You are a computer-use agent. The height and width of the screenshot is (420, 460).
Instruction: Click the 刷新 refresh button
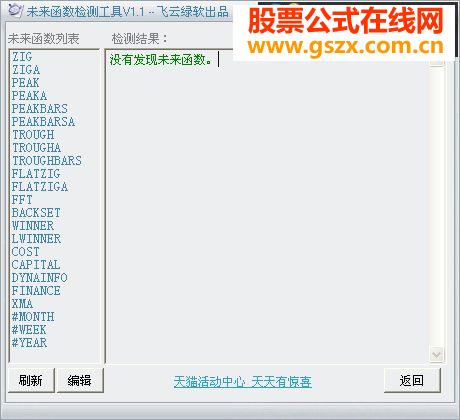tap(31, 380)
